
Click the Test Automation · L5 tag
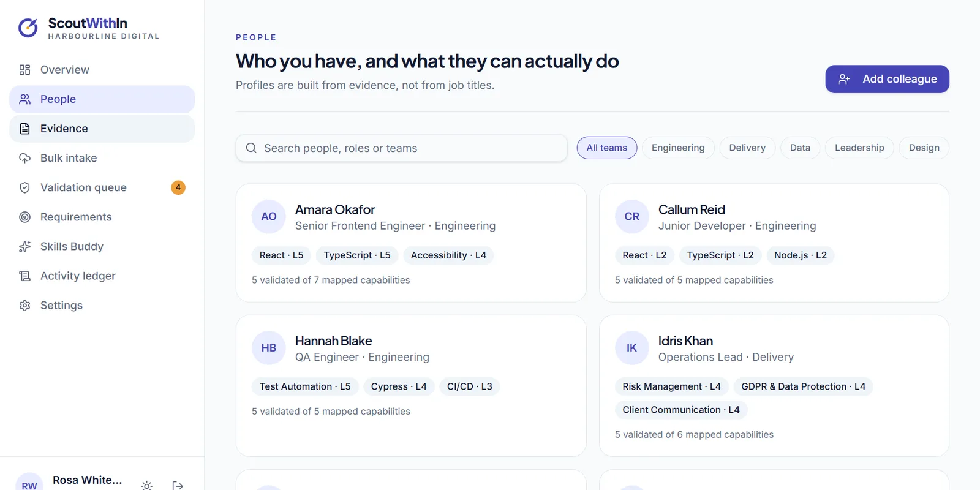305,386
